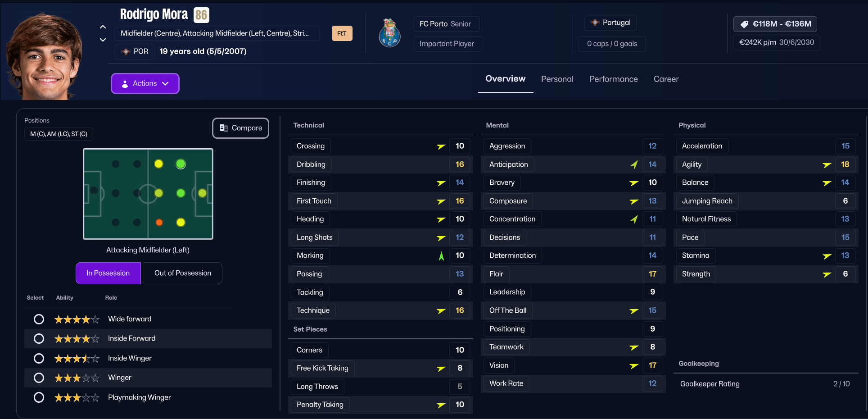Screen dimensions: 868x419
Task: Click the green arrow beside Anticipation
Action: click(634, 164)
